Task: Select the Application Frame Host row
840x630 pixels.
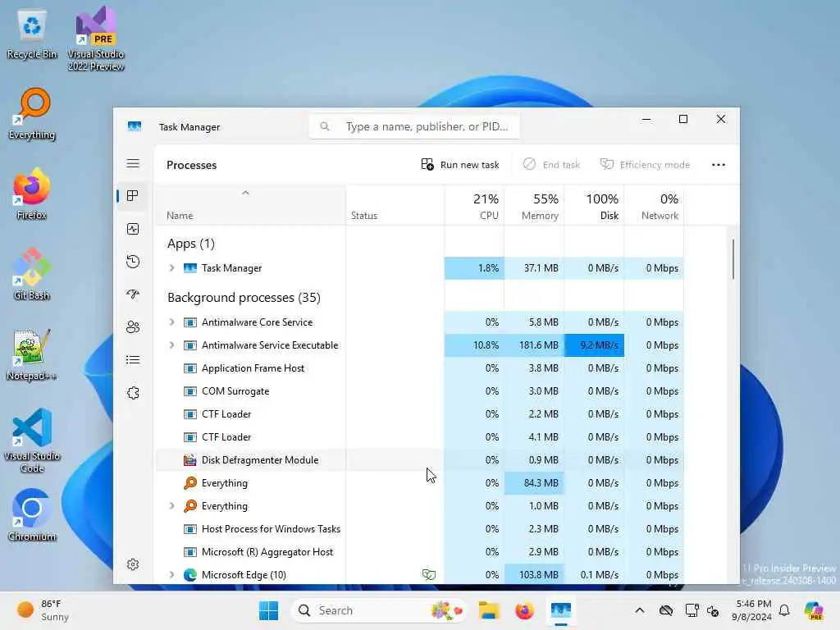Action: point(419,368)
